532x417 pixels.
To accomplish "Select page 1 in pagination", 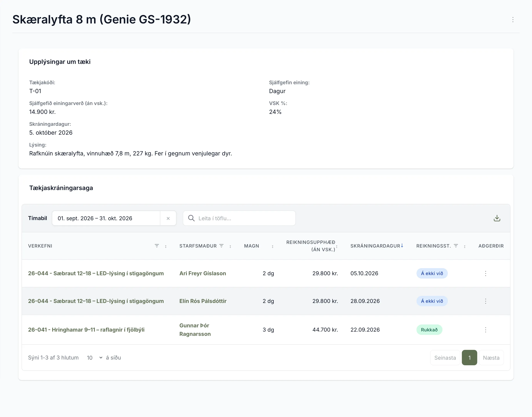I will pos(469,358).
